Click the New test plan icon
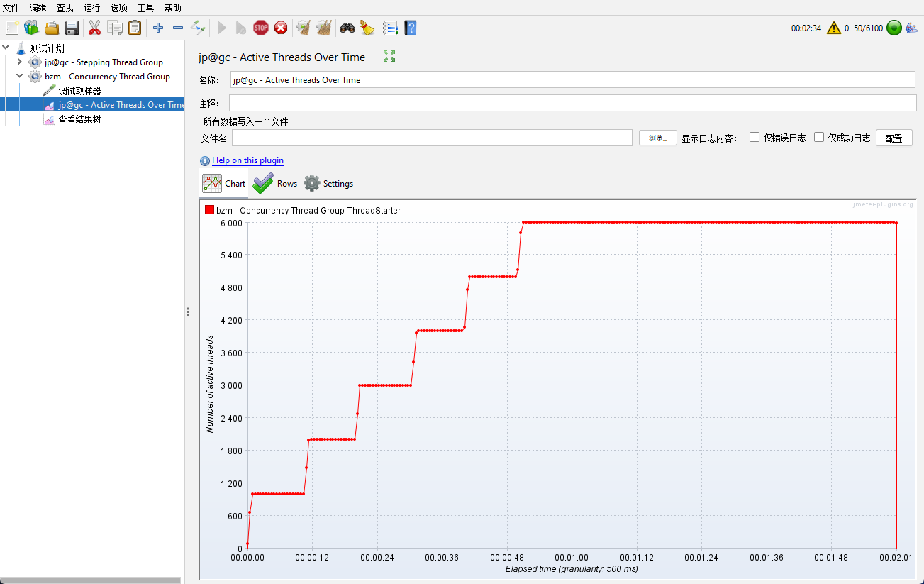The height and width of the screenshot is (584, 924). pos(12,28)
